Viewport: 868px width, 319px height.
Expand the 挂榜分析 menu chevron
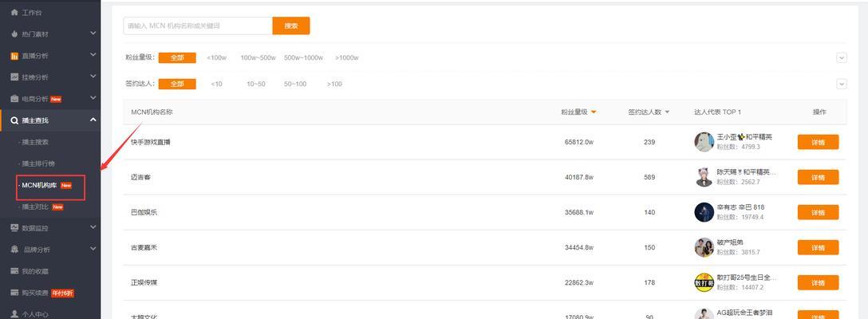pos(93,77)
